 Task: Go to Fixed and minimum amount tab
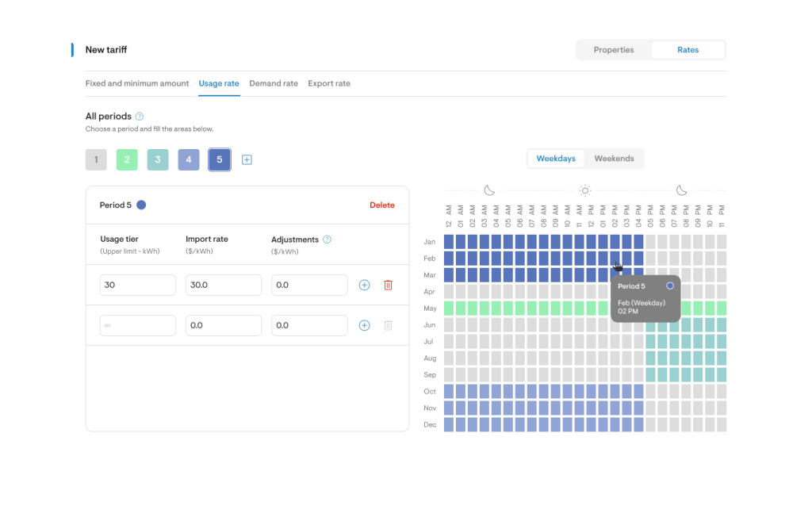[137, 83]
